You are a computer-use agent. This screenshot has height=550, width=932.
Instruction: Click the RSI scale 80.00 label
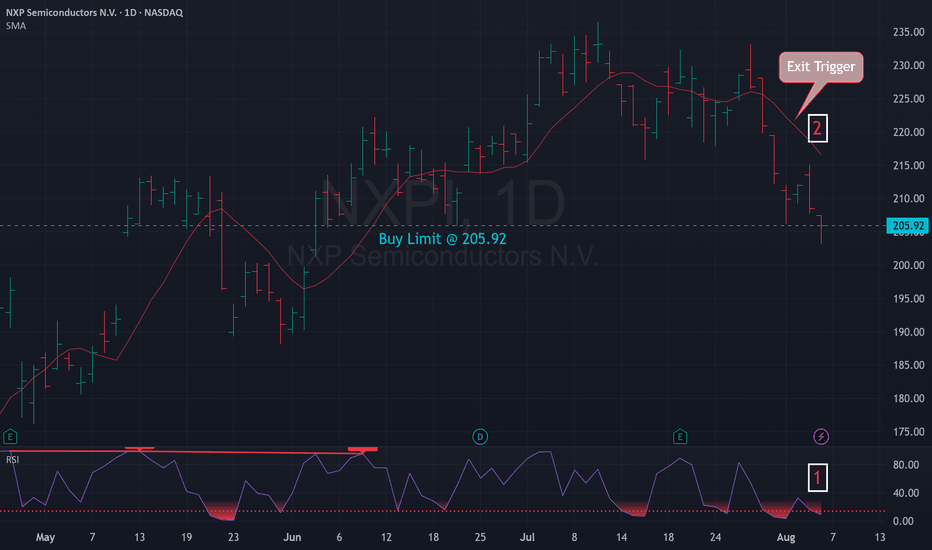click(906, 465)
